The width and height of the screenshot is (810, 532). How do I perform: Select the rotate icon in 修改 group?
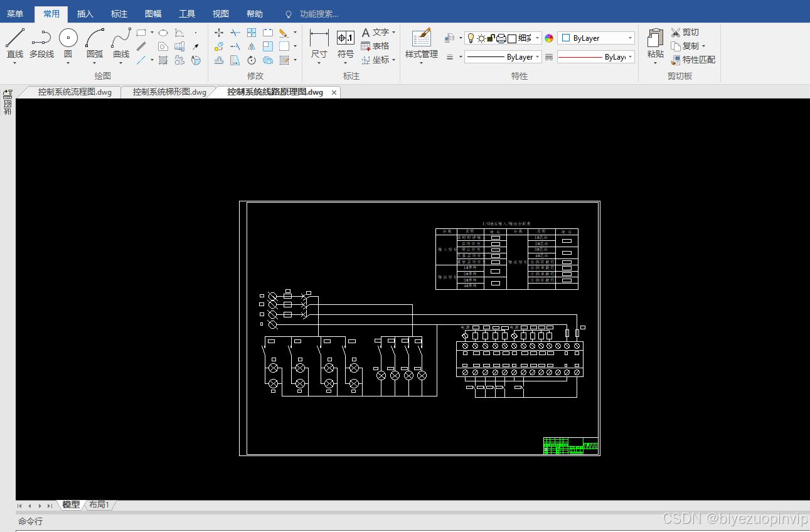click(x=252, y=60)
